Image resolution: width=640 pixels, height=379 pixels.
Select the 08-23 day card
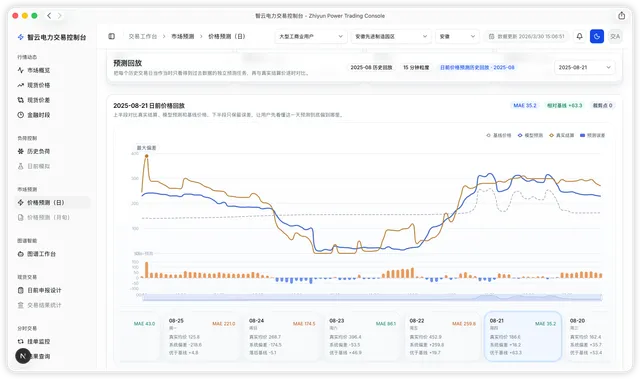click(362, 337)
